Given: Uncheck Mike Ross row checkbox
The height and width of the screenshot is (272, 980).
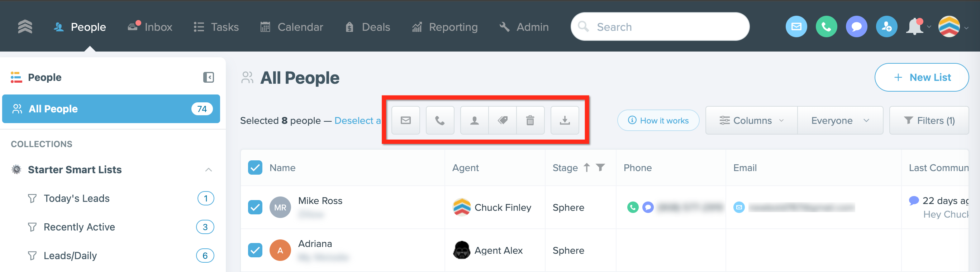Looking at the screenshot, I should (255, 207).
